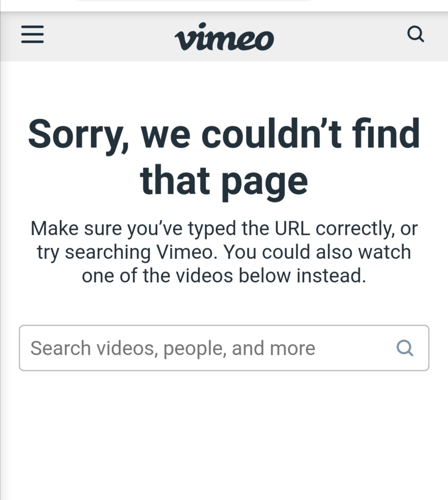The width and height of the screenshot is (448, 500).
Task: Click the word "URL" in the message
Action: pyautogui.click(x=292, y=228)
